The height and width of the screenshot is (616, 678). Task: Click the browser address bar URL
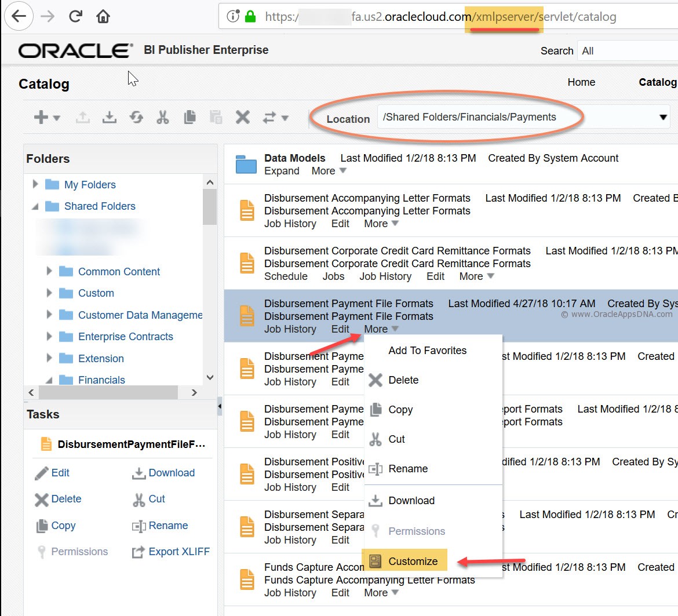[x=440, y=16]
